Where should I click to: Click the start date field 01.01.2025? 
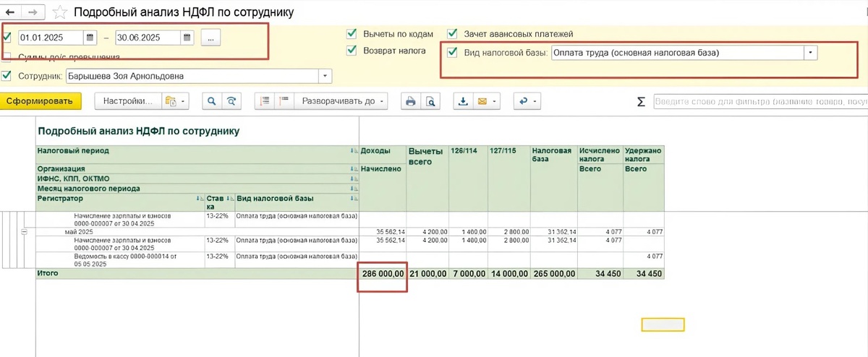pyautogui.click(x=51, y=38)
